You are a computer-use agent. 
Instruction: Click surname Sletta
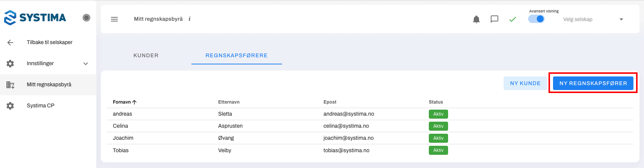(x=225, y=114)
